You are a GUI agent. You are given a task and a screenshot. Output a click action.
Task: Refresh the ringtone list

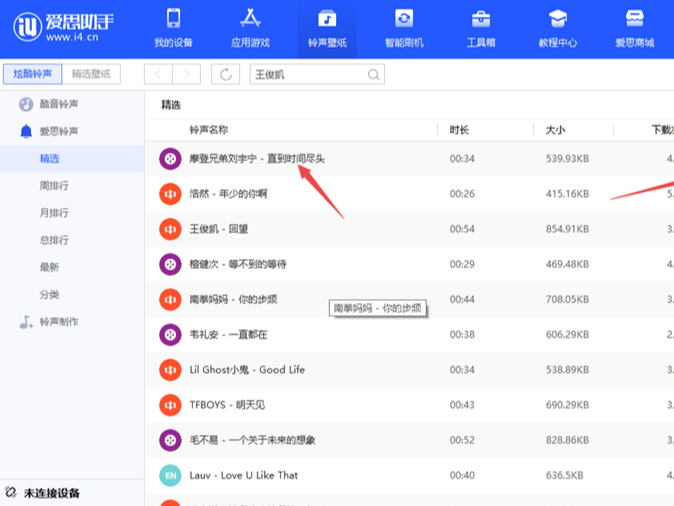point(226,74)
